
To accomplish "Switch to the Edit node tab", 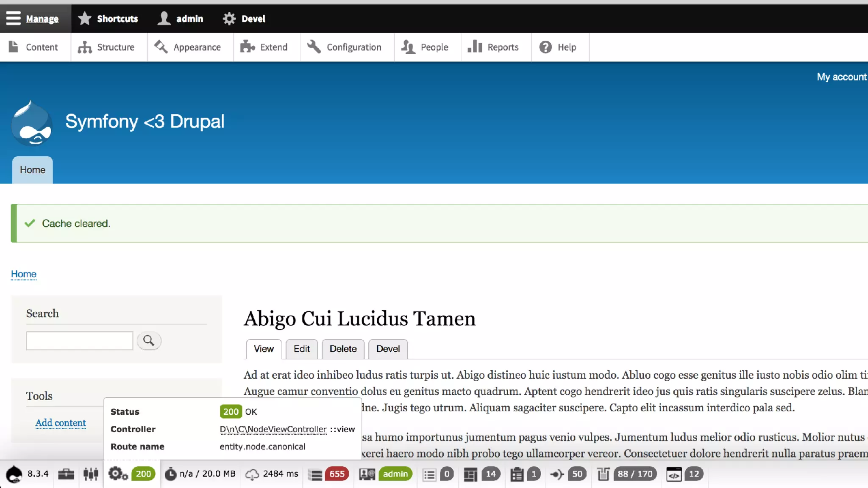I will [301, 349].
